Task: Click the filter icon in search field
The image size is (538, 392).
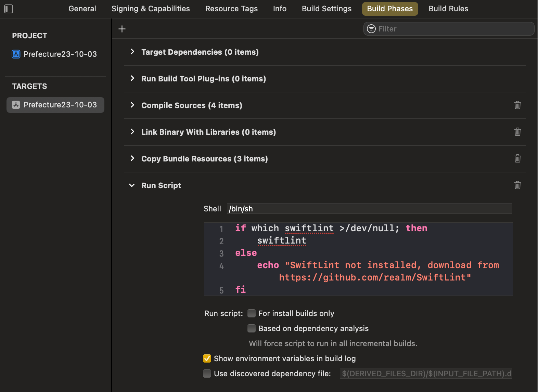Action: click(371, 29)
